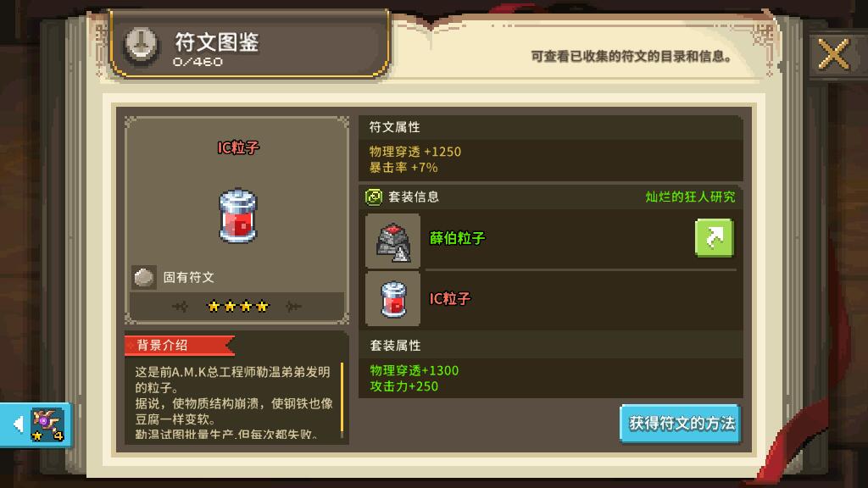Select the left arrow beside the stars
This screenshot has height=488, width=868.
coord(180,306)
